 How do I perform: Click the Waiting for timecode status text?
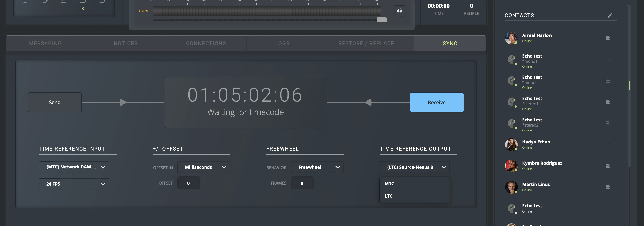tap(245, 112)
